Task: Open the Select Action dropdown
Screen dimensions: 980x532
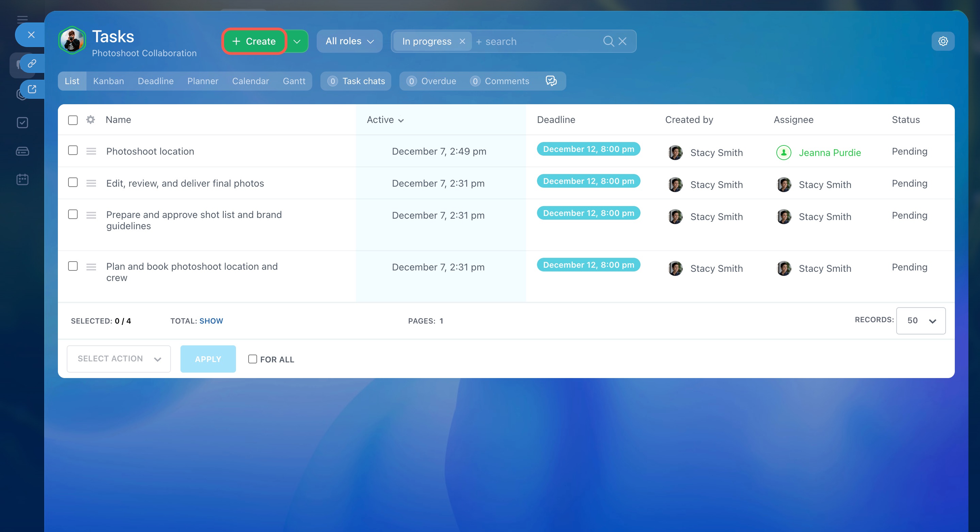Action: click(119, 359)
